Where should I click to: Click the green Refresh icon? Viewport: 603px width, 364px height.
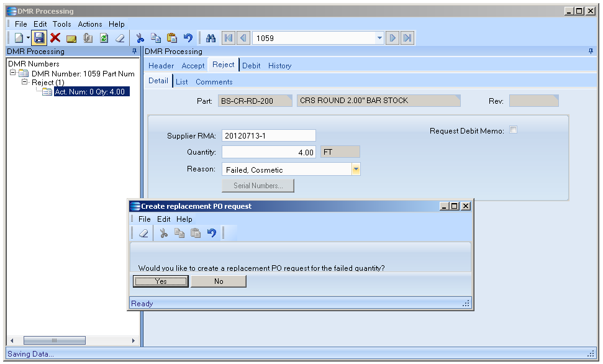[104, 38]
